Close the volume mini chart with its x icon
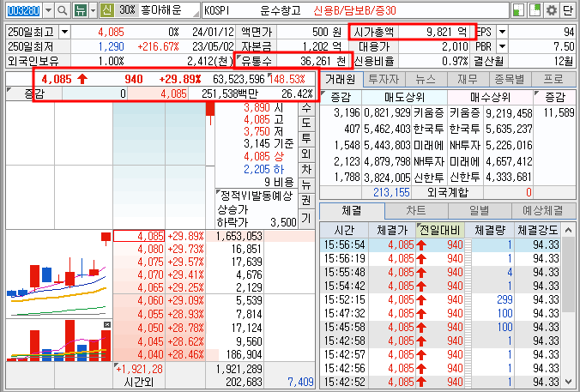The image size is (580, 392). 107,324
